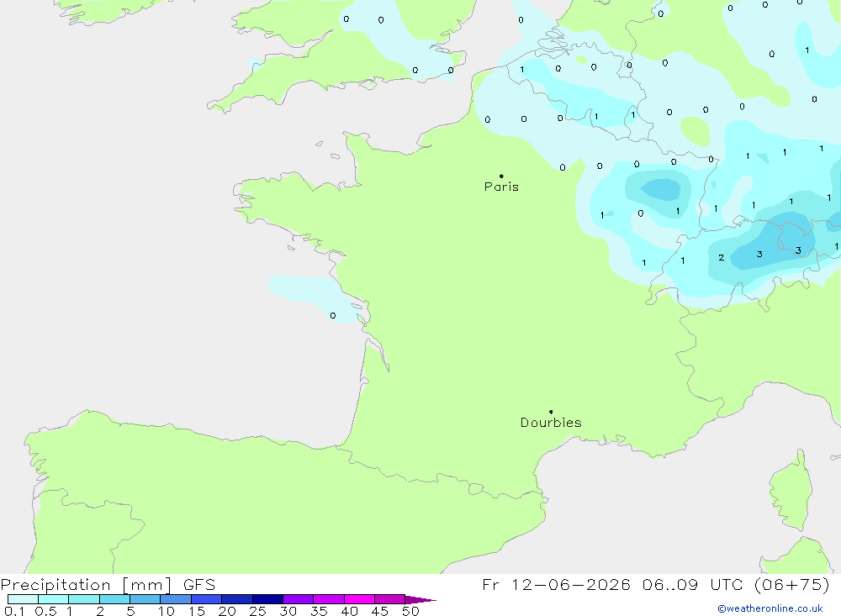Click the legend value label '35'
Image resolution: width=841 pixels, height=616 pixels.
click(319, 611)
